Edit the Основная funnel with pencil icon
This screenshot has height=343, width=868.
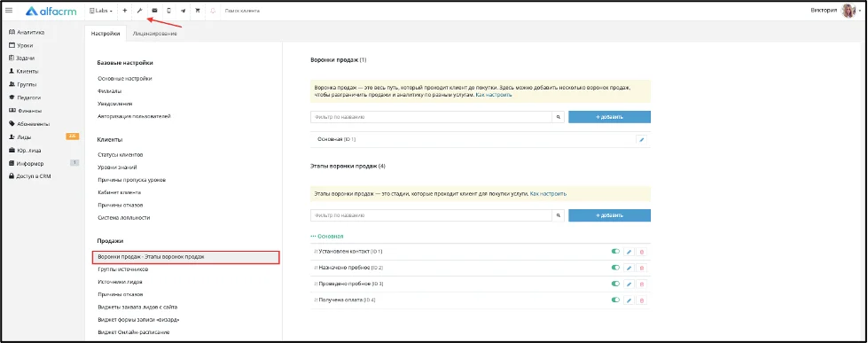pos(642,140)
